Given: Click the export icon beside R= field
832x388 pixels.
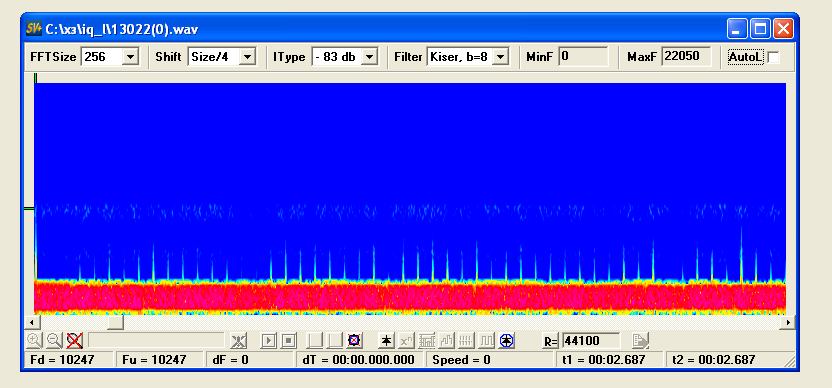Looking at the screenshot, I should click(640, 340).
